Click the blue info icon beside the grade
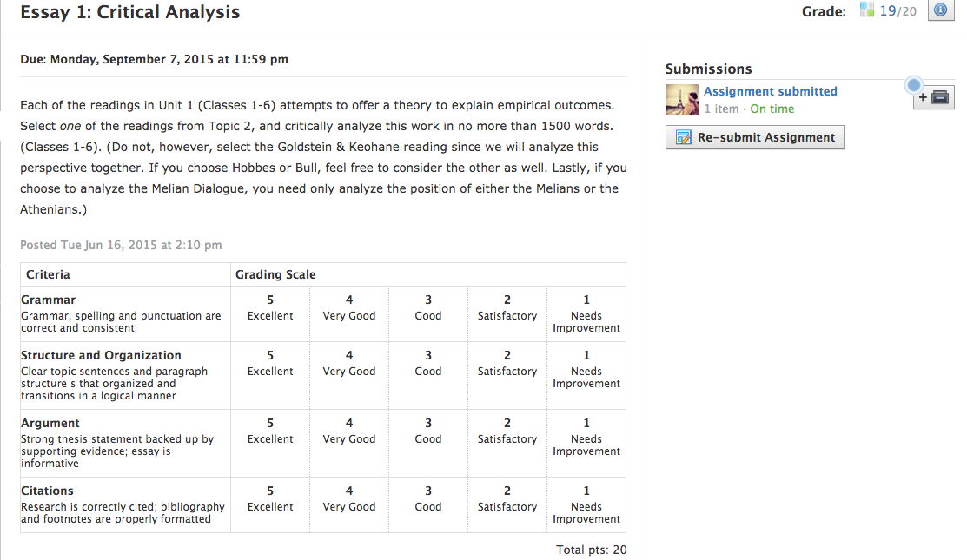 (942, 10)
